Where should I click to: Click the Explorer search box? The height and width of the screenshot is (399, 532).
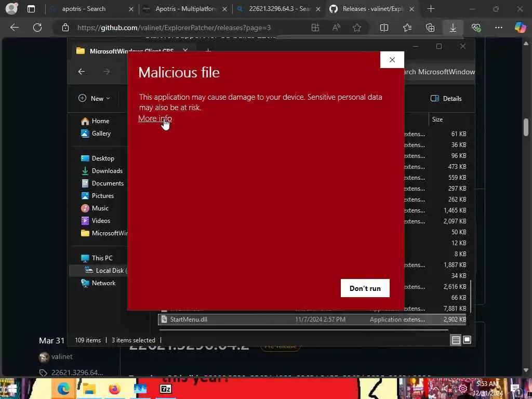tap(440, 72)
